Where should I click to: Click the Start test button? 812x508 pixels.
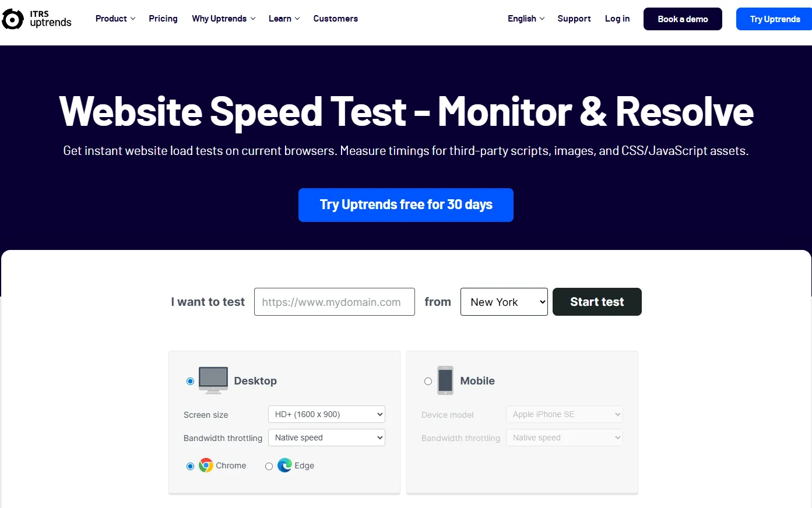pos(596,302)
